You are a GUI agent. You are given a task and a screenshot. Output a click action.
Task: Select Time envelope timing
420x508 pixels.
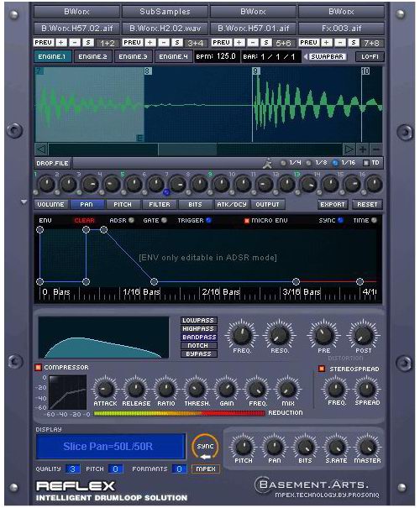[374, 220]
